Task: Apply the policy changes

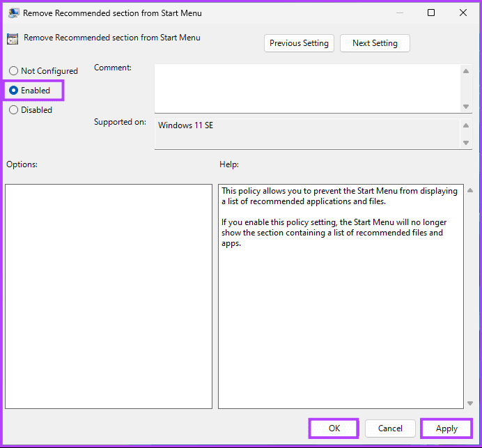Action: tap(446, 428)
